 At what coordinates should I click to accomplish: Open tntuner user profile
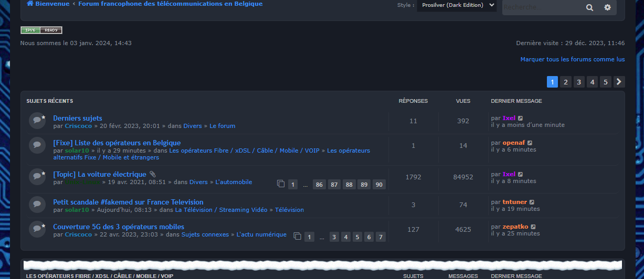tap(515, 202)
